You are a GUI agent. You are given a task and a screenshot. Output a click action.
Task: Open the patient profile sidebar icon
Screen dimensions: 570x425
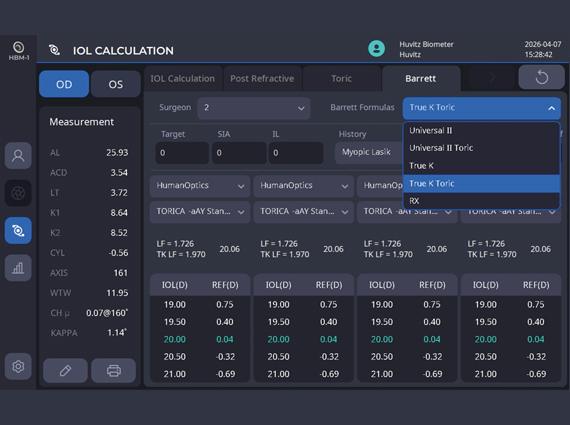click(x=18, y=156)
